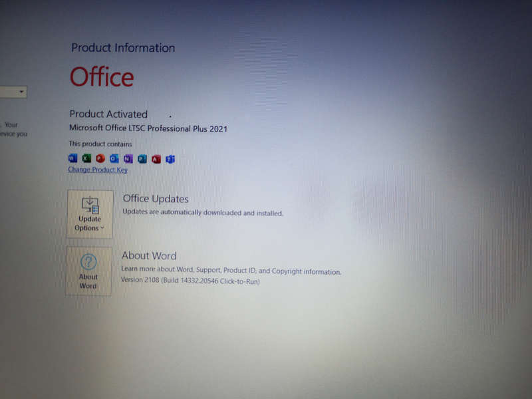Screen dimensions: 532x399
Task: Click the 'Office Updates' heading
Action: 156,199
